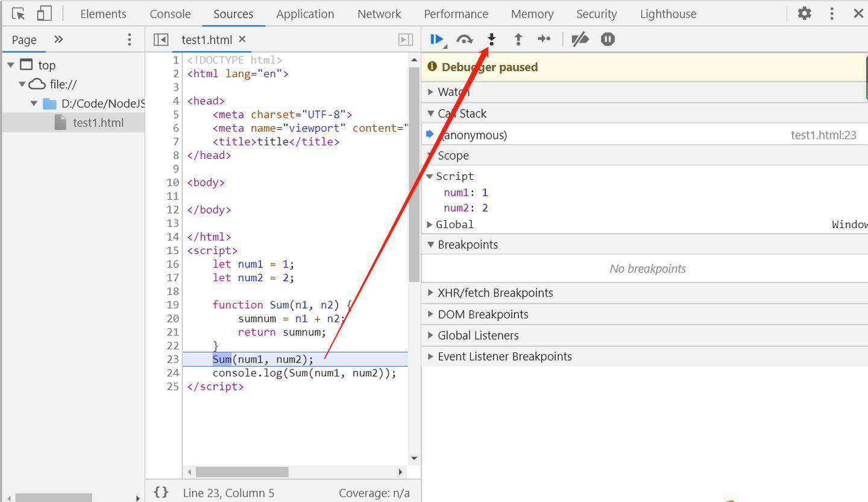Viewport: 868px width, 502px height.
Task: Open the Application tab
Action: pyautogui.click(x=305, y=14)
